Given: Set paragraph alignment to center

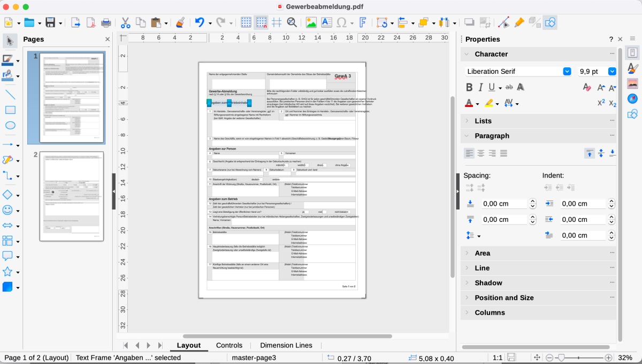Looking at the screenshot, I should 480,153.
